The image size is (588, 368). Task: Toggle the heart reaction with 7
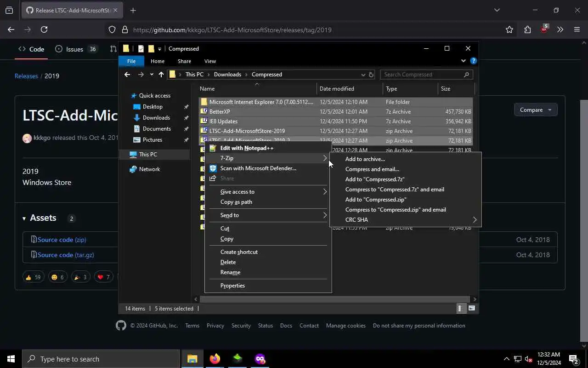tap(103, 277)
